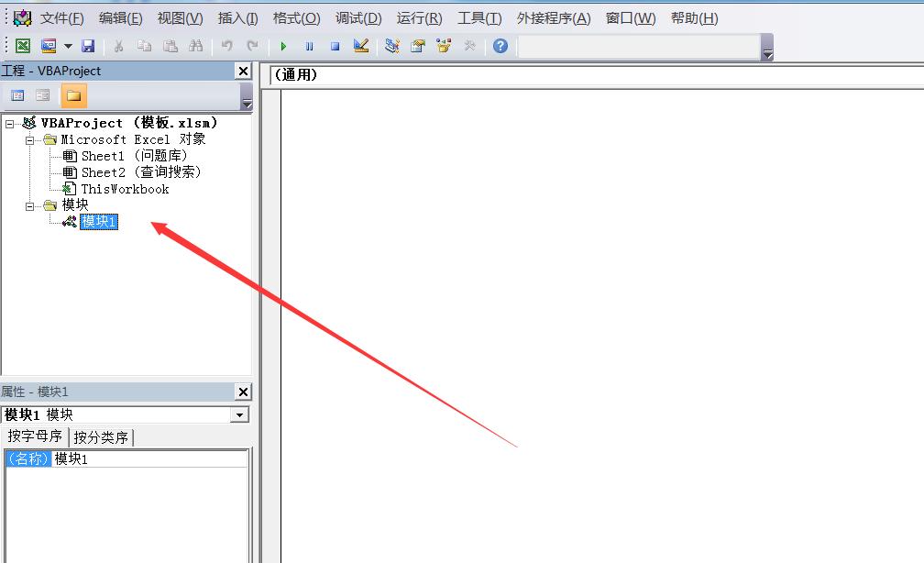
Task: Run the macro with the green play icon
Action: point(283,46)
